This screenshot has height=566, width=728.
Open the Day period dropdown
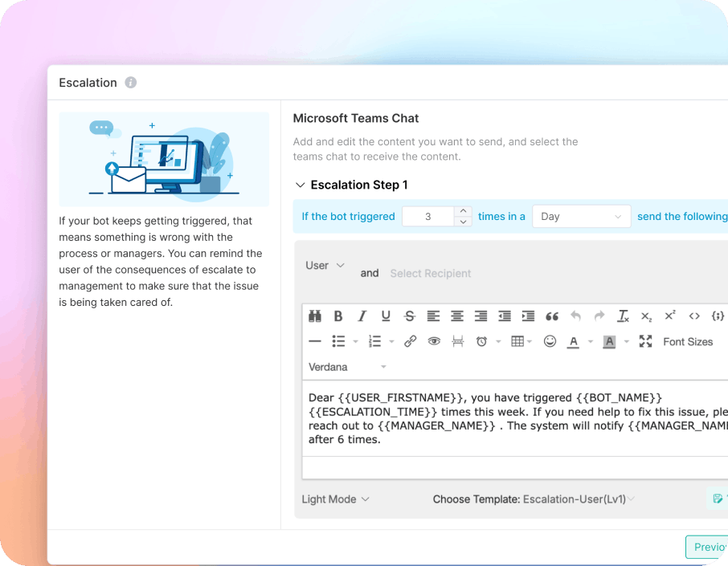[x=581, y=217]
